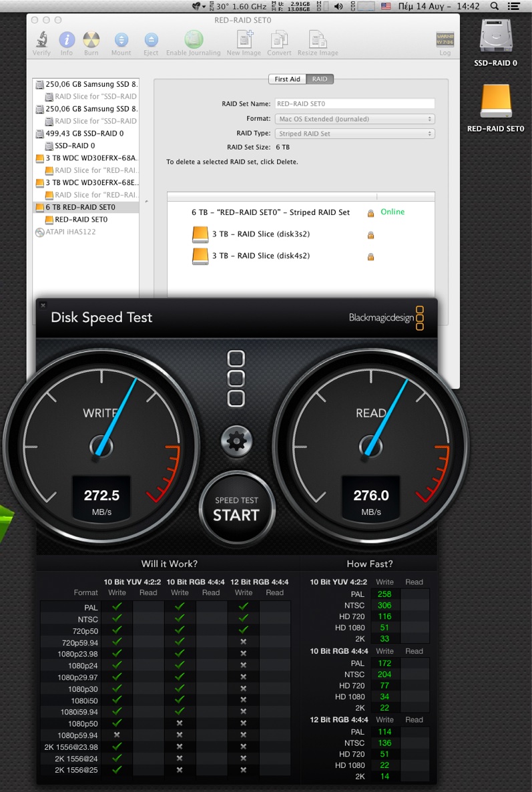532x792 pixels.
Task: Click the Blackmagicdesign logo
Action: click(x=386, y=318)
